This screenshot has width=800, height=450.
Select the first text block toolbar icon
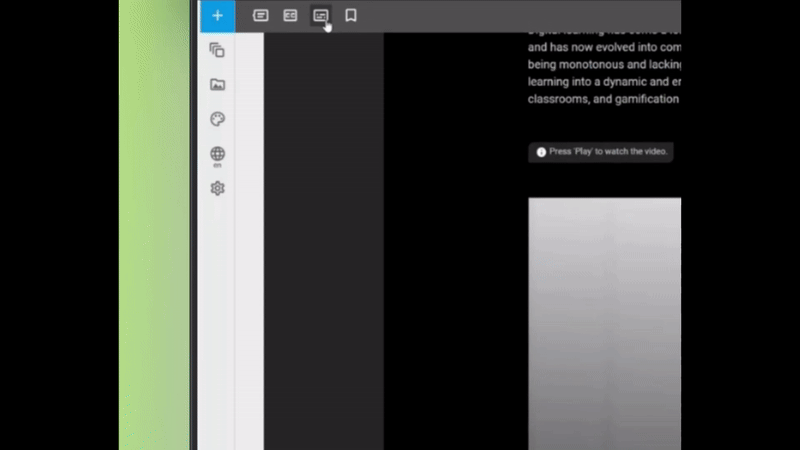point(261,16)
